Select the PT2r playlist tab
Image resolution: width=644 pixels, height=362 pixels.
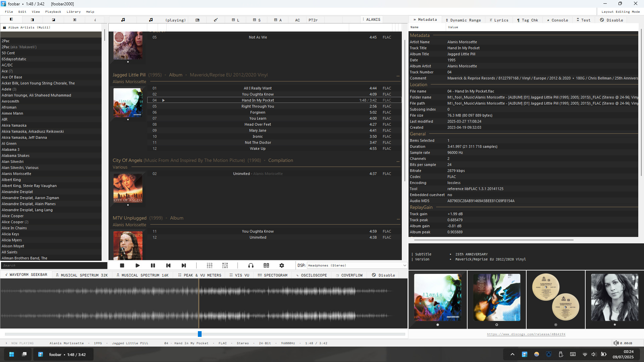coord(313,20)
